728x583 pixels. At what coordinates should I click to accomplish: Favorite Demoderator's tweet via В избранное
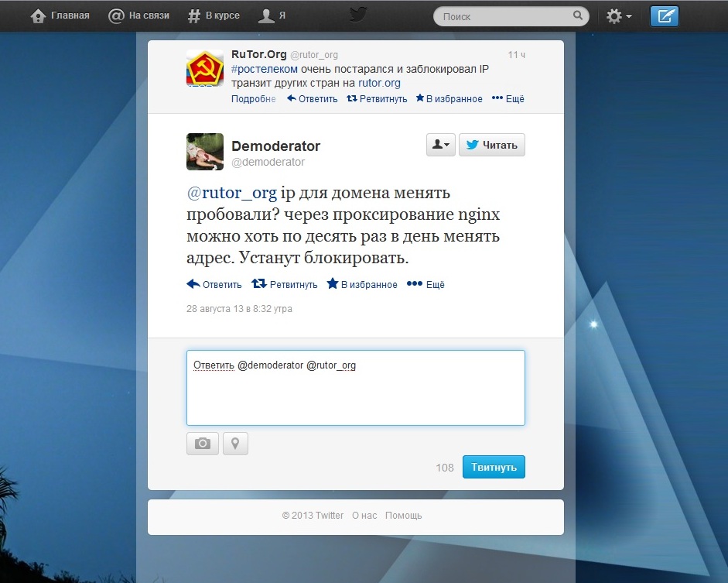tap(362, 284)
